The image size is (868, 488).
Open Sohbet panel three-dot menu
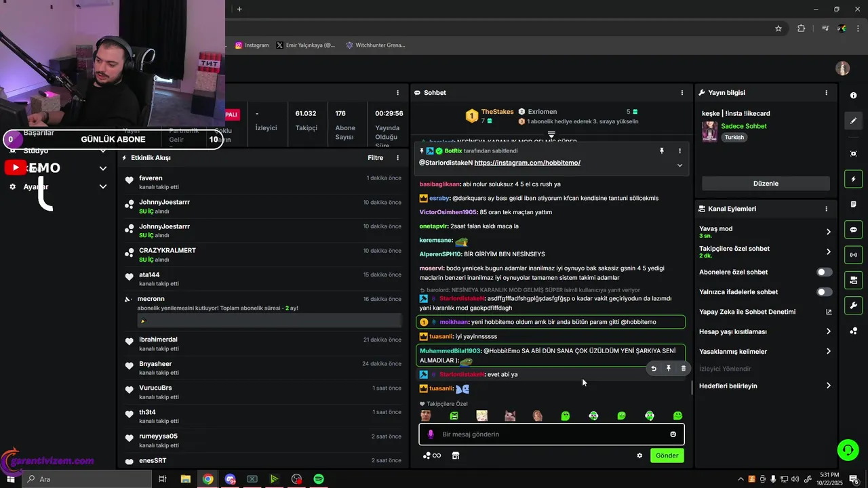coord(682,93)
